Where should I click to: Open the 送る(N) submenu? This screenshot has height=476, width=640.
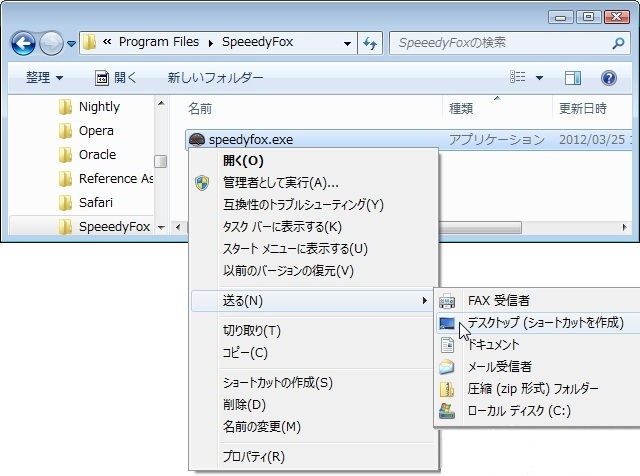[313, 301]
